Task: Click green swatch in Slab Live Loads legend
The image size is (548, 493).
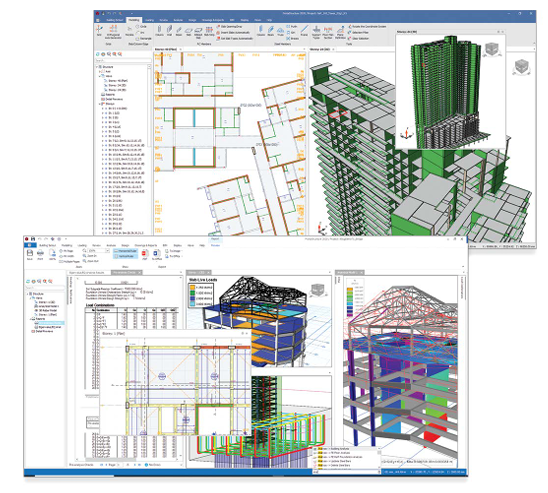Action: click(x=192, y=293)
